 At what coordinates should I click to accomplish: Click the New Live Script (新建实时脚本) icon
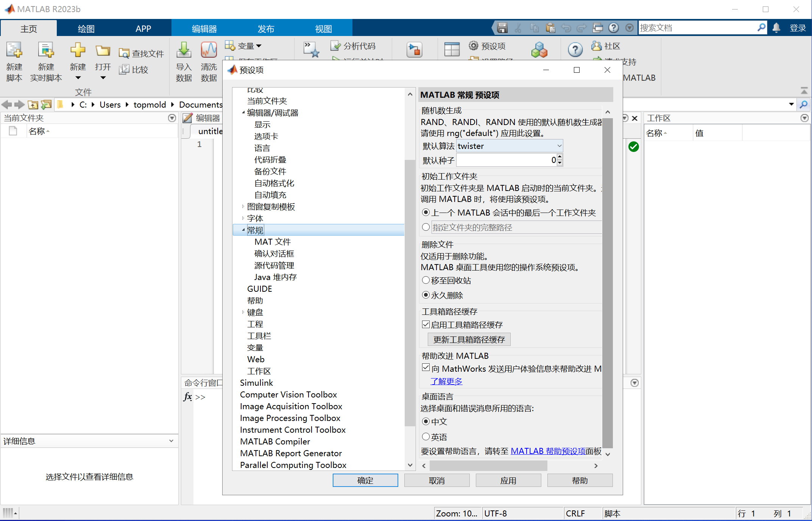46,50
